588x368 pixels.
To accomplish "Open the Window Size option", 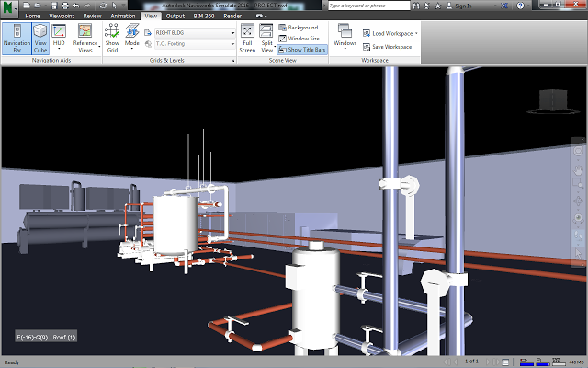I will (299, 39).
